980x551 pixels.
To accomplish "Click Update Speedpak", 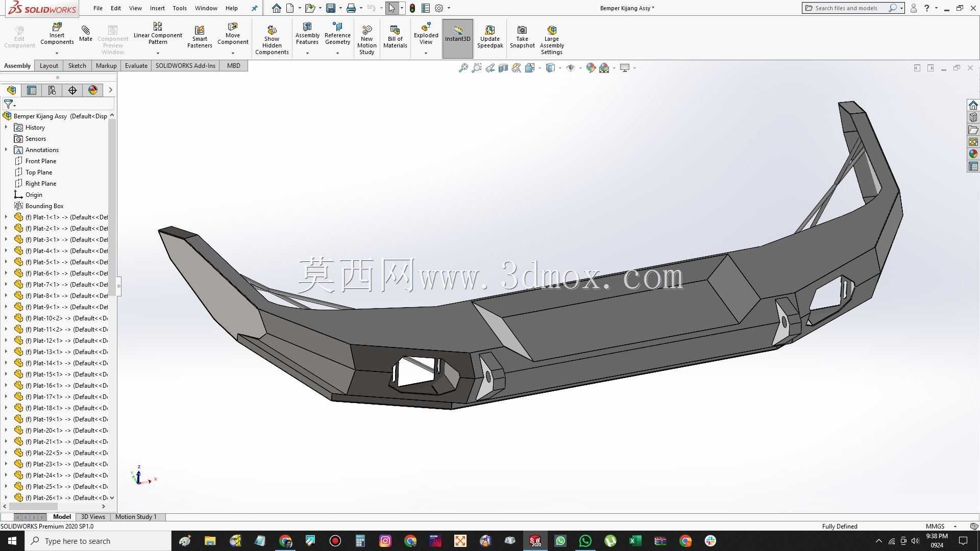I will (x=490, y=37).
